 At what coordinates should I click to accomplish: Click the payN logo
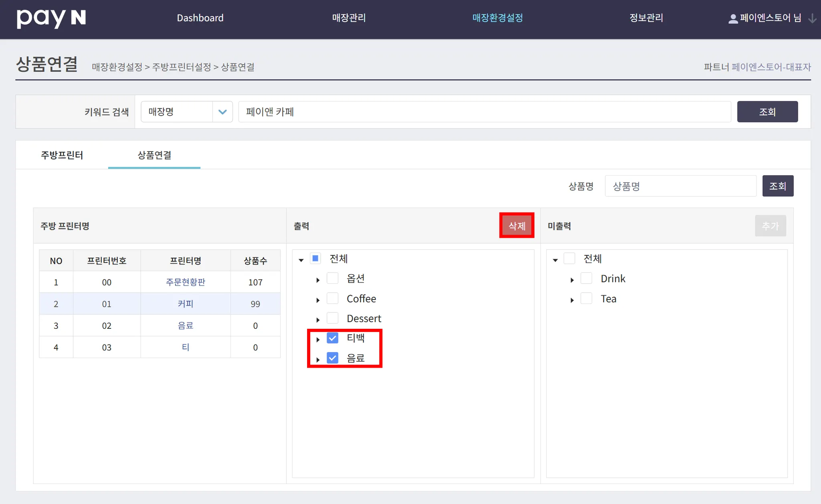[51, 18]
